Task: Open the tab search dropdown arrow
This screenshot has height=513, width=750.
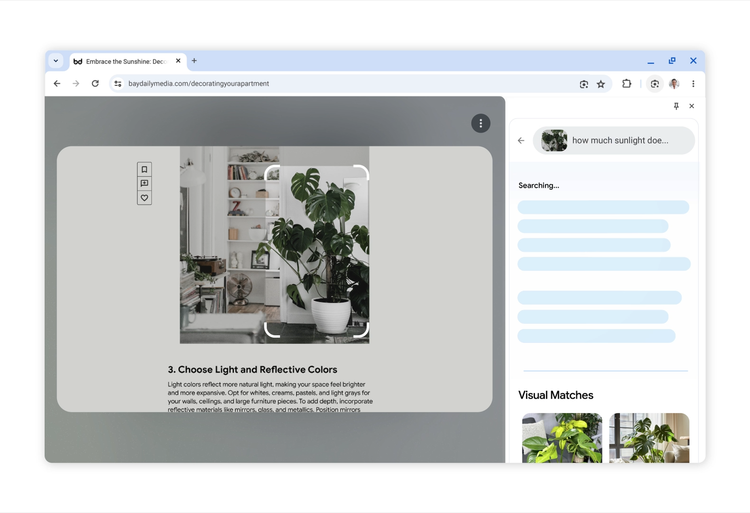Action: [x=56, y=61]
